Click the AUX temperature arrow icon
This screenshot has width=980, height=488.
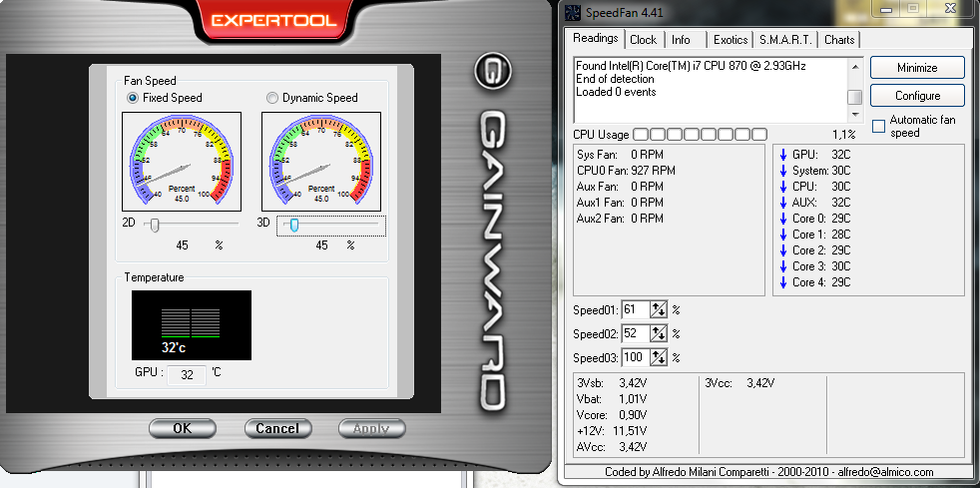[783, 203]
